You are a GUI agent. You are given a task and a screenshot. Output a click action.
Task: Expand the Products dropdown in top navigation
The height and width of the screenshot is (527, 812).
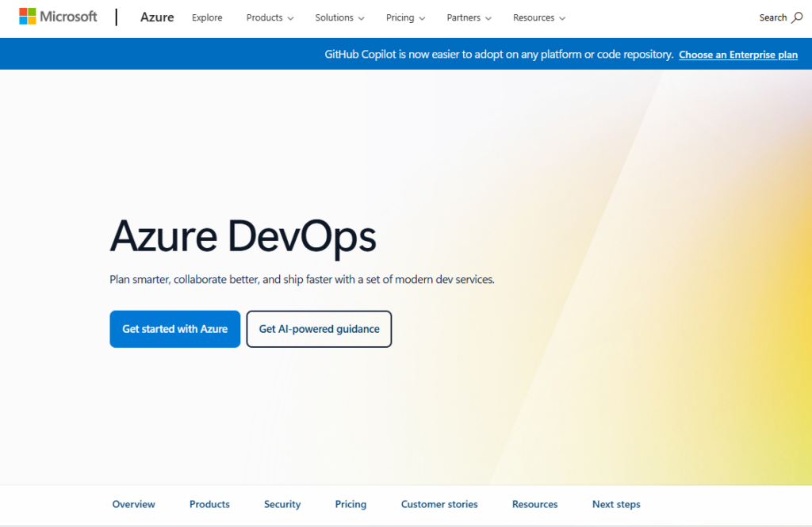(270, 17)
